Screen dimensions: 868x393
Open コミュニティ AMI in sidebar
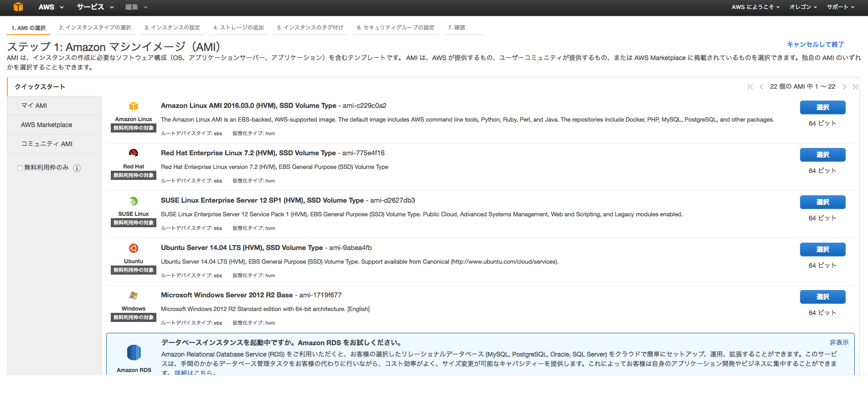click(x=54, y=144)
